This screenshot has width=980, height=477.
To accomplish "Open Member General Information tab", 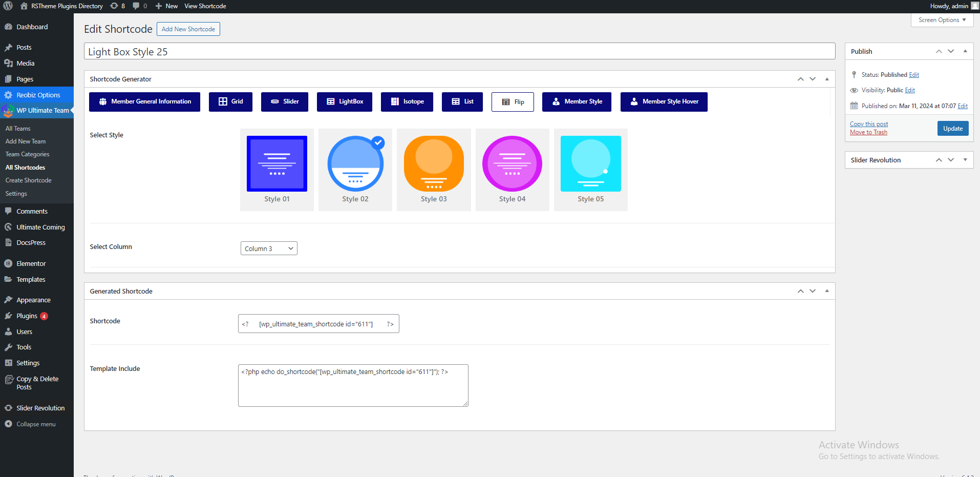I will [144, 101].
